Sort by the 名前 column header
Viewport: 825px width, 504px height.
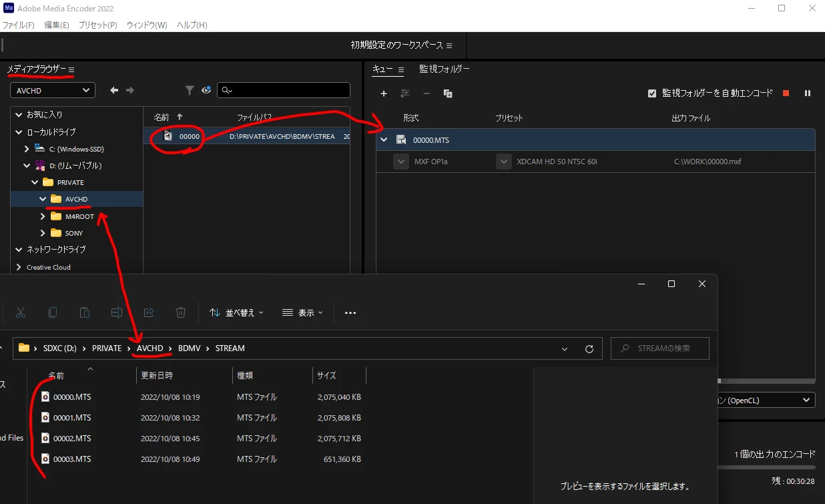(161, 117)
